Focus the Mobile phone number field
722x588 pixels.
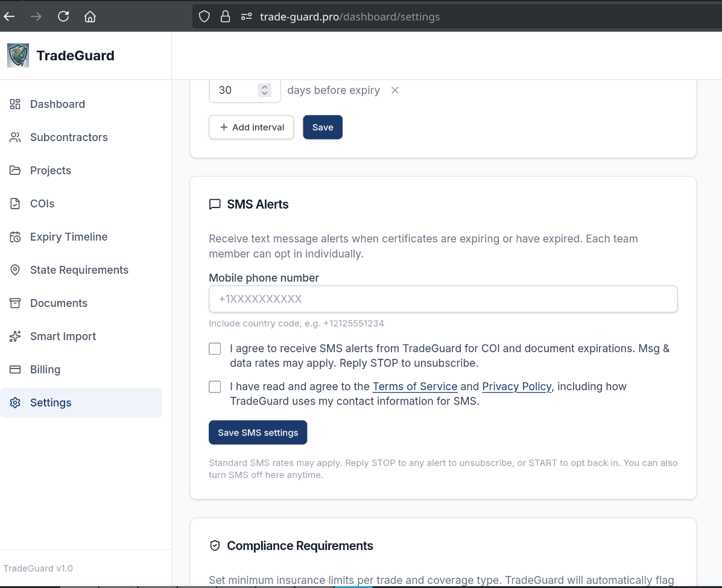pos(443,299)
